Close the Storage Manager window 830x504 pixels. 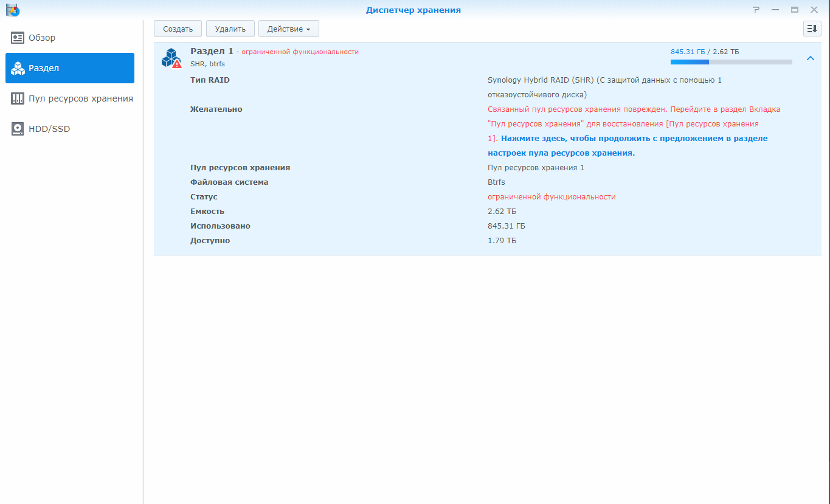click(814, 10)
